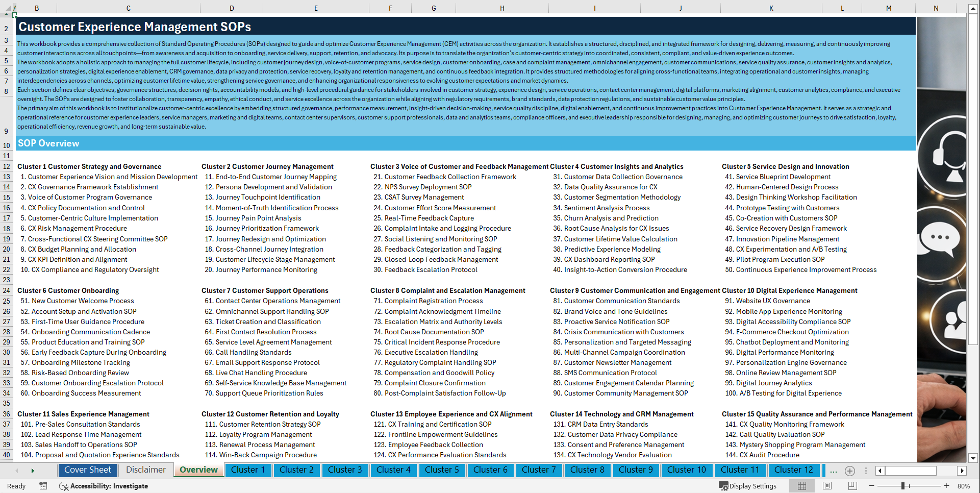Image resolution: width=980 pixels, height=493 pixels.
Task: Switch to the Cover Sheet tab
Action: 88,470
